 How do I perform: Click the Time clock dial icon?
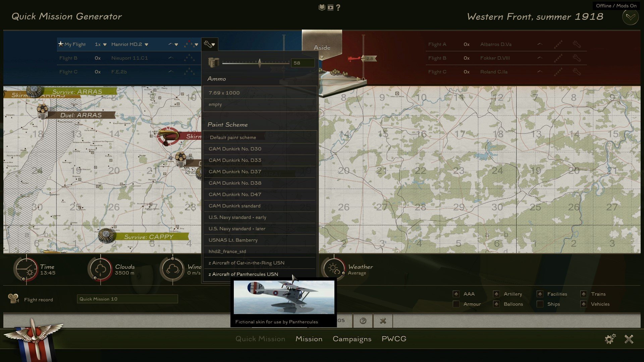[26, 269]
